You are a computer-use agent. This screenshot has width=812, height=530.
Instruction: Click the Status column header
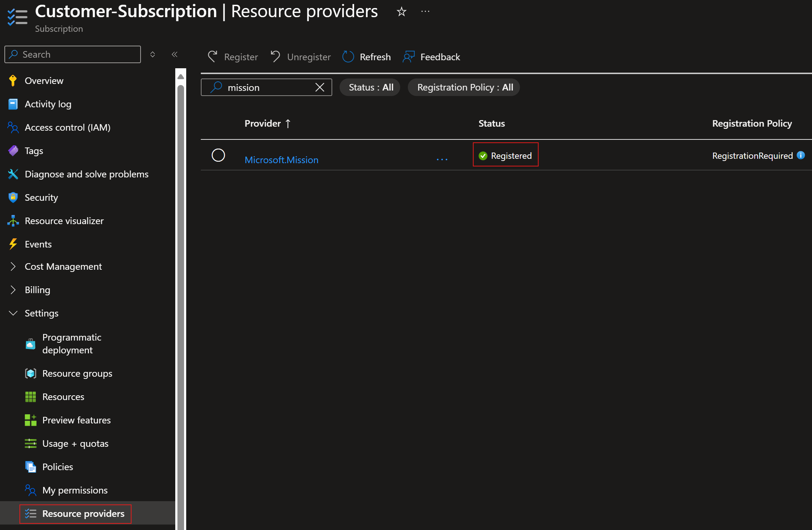point(491,123)
